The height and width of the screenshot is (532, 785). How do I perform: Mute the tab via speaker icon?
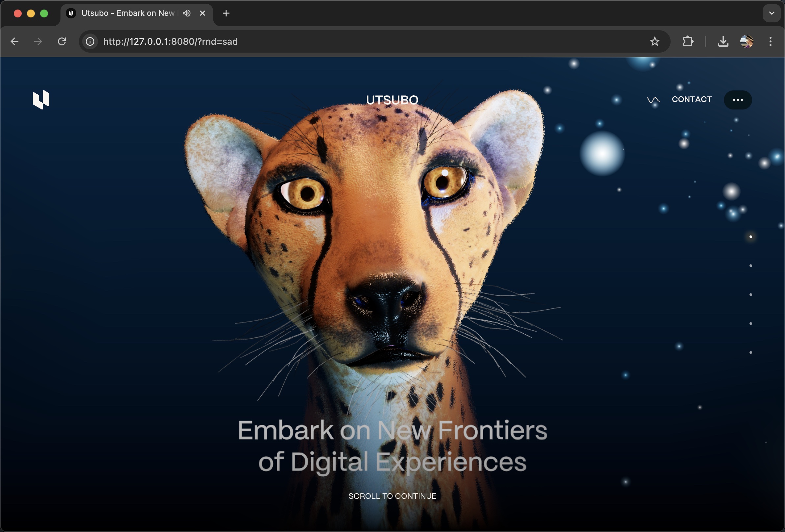pyautogui.click(x=186, y=13)
